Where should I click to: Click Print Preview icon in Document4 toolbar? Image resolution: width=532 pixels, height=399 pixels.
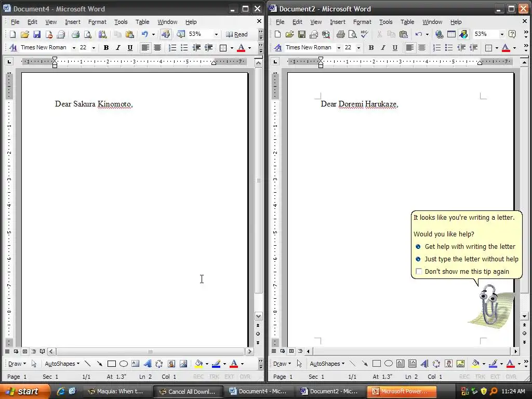click(88, 34)
